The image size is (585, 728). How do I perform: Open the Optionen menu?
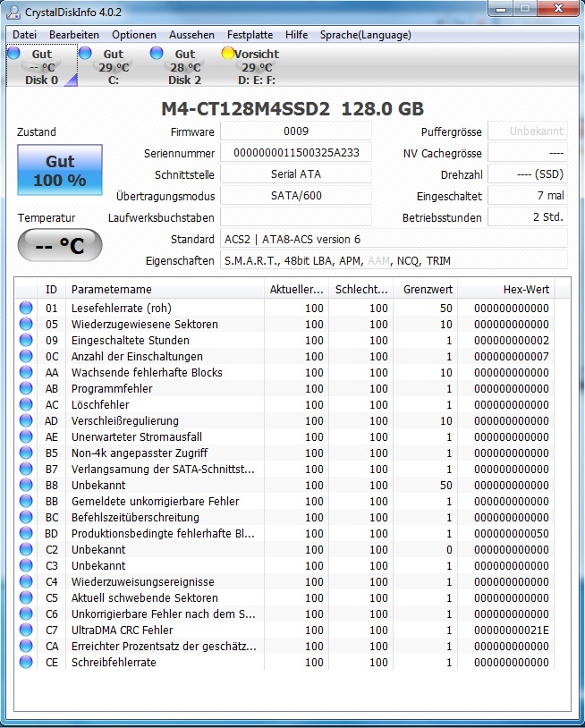(x=134, y=35)
